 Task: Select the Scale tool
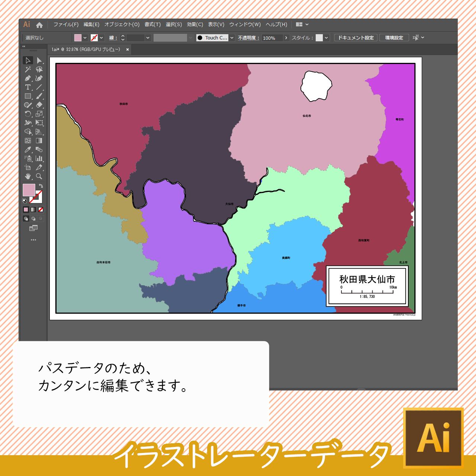[39, 114]
